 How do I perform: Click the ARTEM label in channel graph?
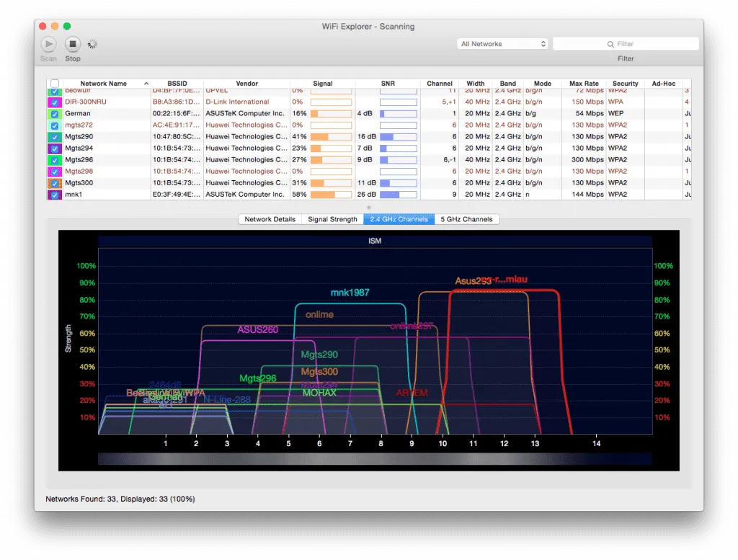click(412, 393)
